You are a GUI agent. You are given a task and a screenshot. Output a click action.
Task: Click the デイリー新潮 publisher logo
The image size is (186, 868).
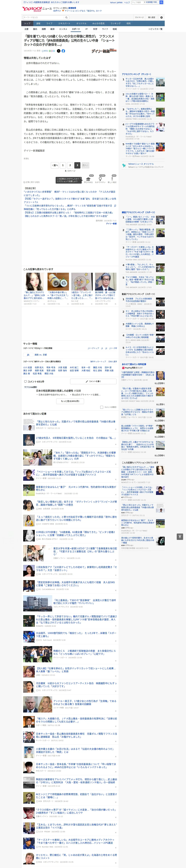[x=104, y=51]
